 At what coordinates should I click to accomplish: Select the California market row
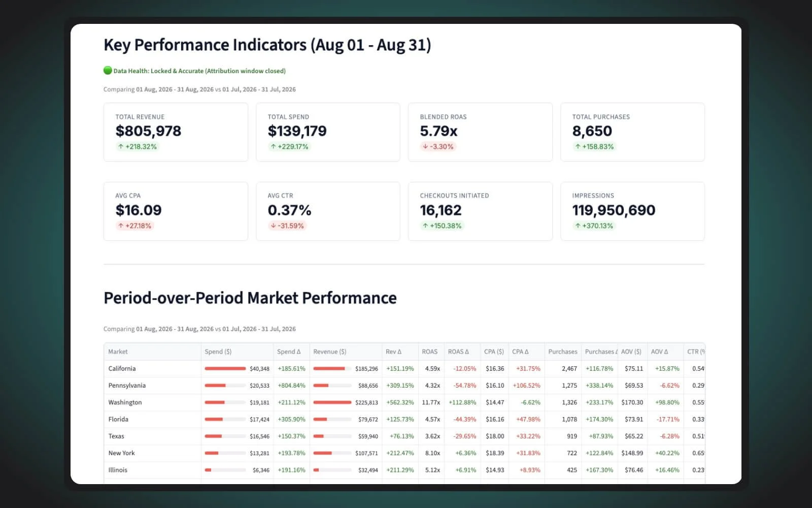tap(404, 368)
